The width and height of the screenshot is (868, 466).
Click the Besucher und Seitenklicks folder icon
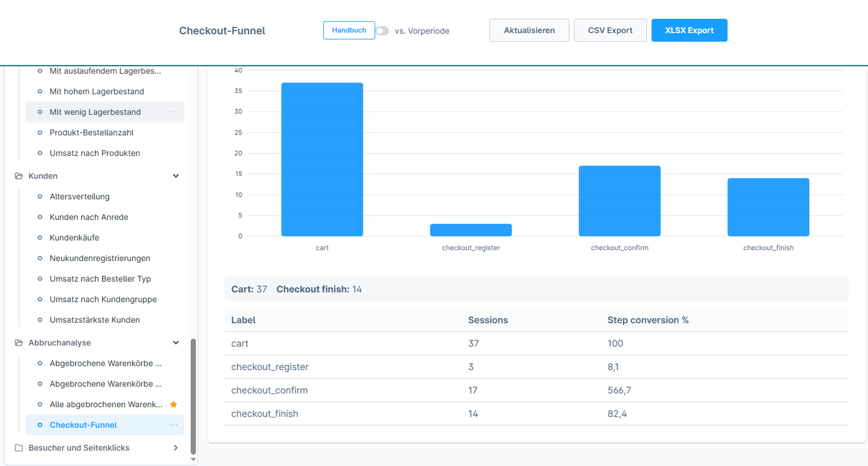coord(19,448)
